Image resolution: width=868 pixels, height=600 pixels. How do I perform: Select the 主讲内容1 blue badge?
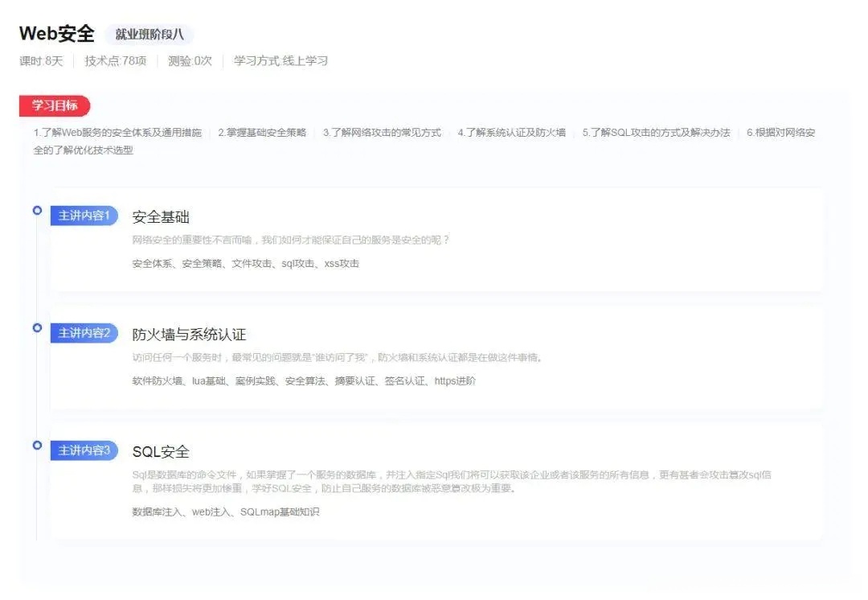tap(85, 216)
